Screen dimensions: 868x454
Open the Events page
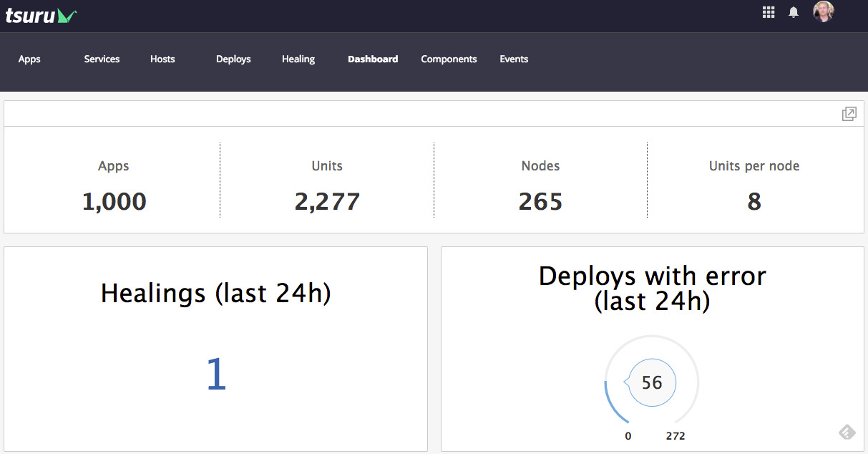514,59
